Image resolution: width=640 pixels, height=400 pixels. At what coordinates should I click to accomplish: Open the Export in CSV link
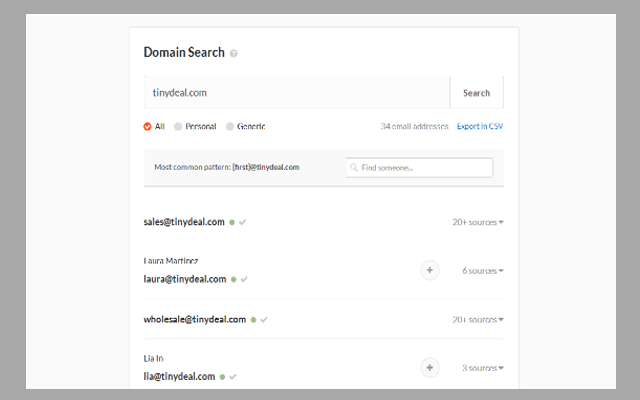(x=480, y=127)
